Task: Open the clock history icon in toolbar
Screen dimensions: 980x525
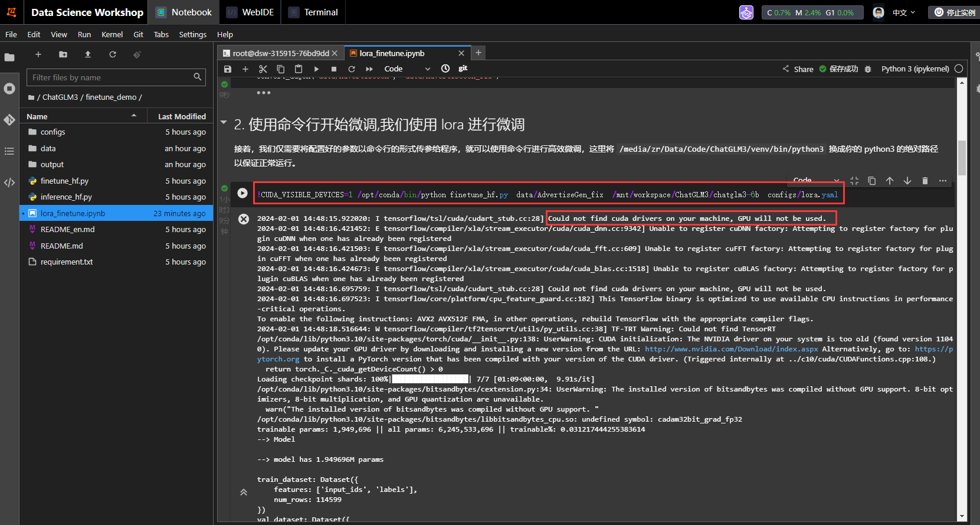Action: point(445,69)
